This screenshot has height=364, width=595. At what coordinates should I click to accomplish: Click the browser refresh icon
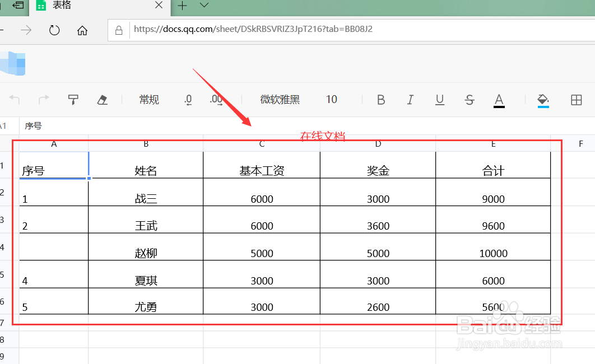(x=54, y=30)
